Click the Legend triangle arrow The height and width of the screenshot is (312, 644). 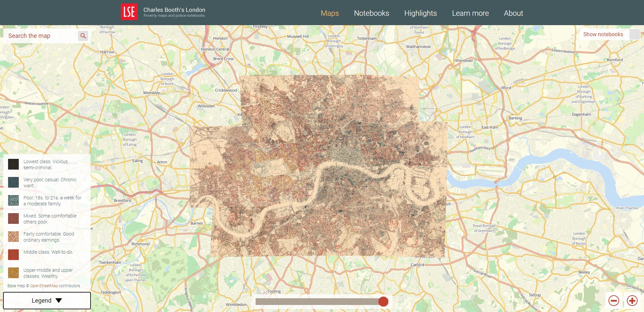click(x=59, y=301)
